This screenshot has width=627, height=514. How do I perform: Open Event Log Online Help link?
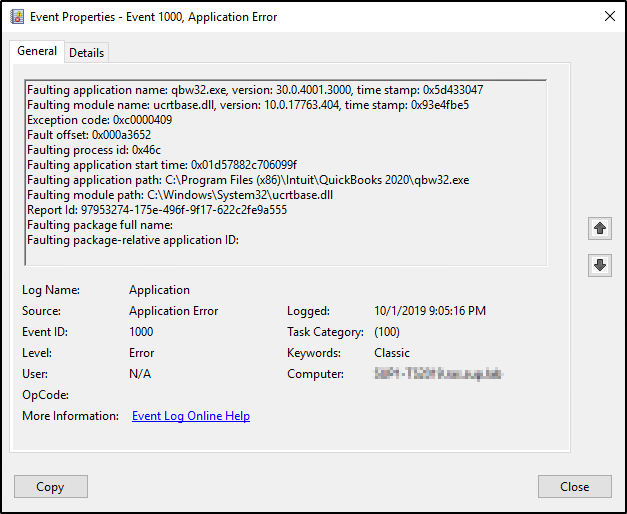point(191,416)
